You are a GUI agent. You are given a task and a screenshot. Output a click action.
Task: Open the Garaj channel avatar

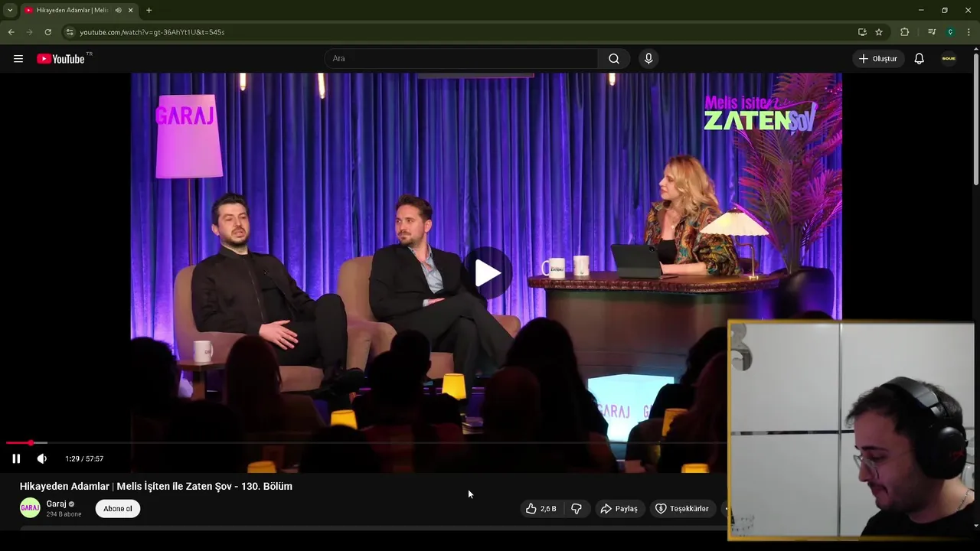pyautogui.click(x=30, y=507)
